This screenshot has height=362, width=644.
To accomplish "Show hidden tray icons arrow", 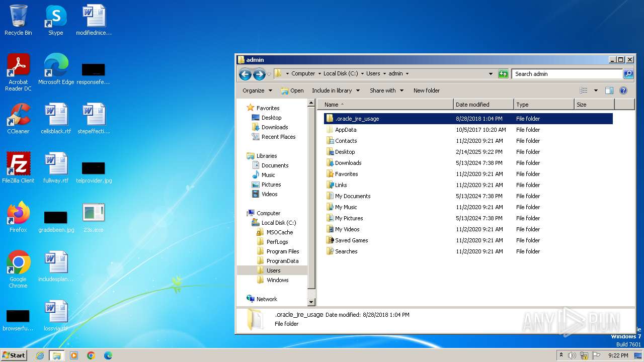I will (x=561, y=355).
